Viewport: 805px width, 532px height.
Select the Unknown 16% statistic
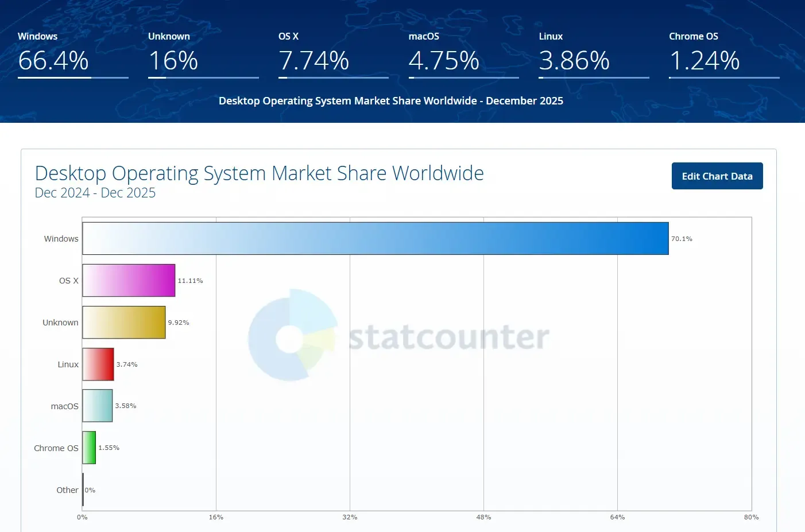click(173, 61)
